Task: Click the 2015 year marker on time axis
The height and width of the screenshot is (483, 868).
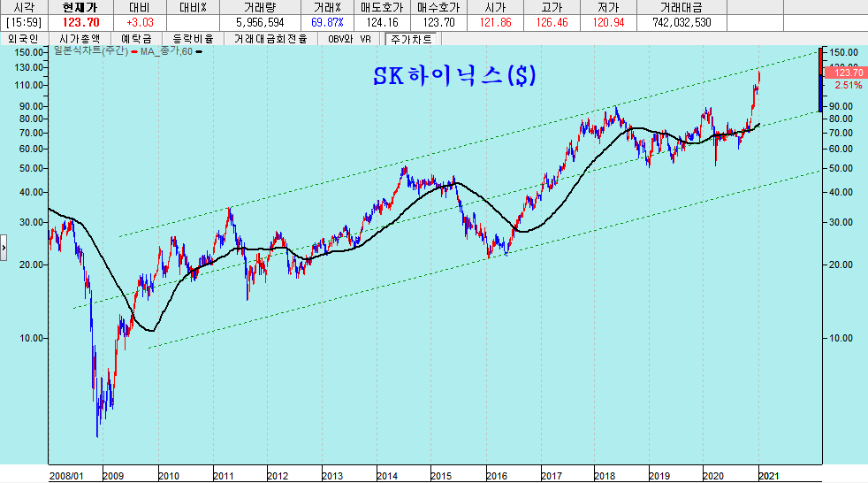Action: [441, 476]
